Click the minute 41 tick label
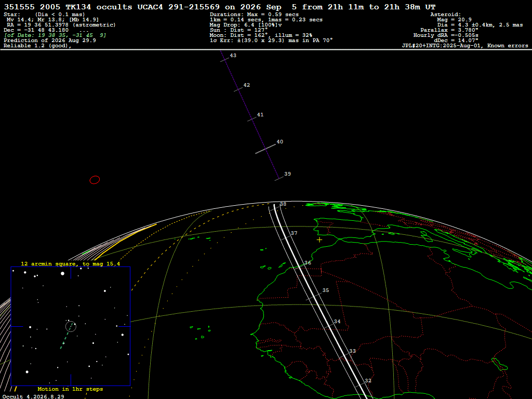This screenshot has width=532, height=399. click(260, 115)
